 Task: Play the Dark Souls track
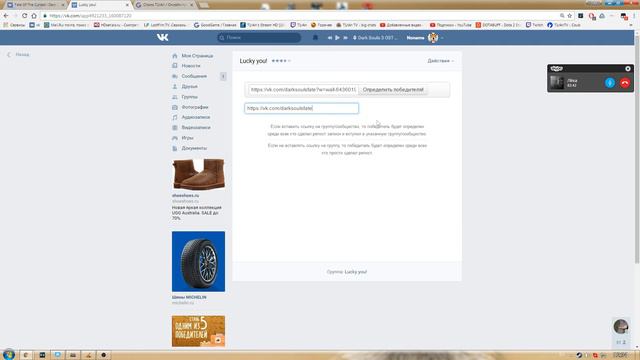click(x=338, y=38)
